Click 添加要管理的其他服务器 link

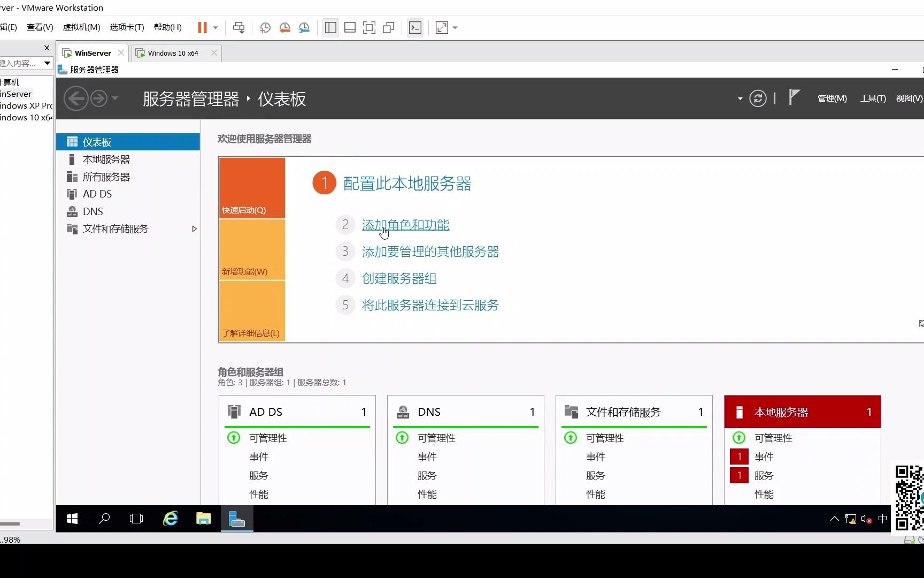point(430,252)
